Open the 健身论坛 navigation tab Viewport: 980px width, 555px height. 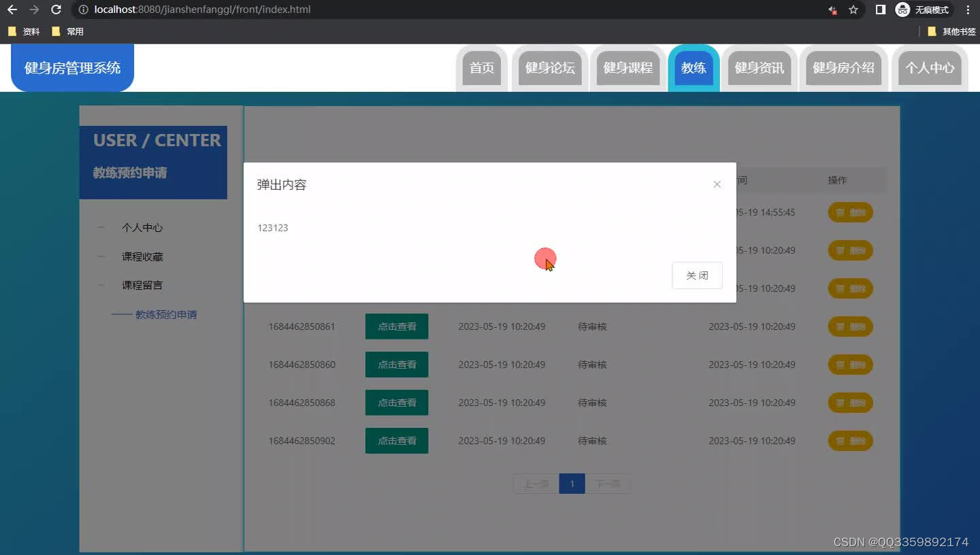pyautogui.click(x=550, y=68)
